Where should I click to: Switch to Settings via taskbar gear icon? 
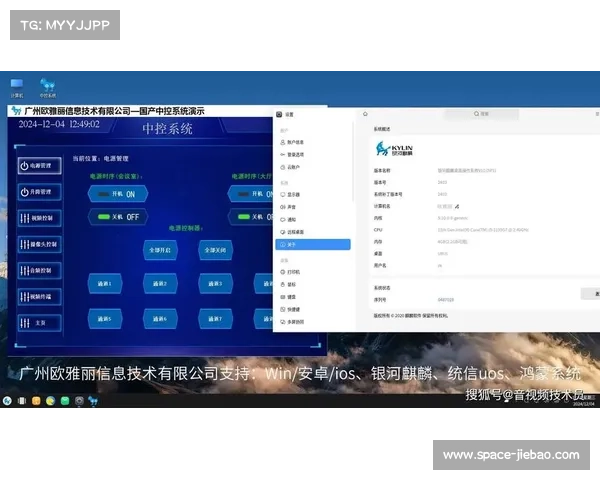tap(79, 401)
